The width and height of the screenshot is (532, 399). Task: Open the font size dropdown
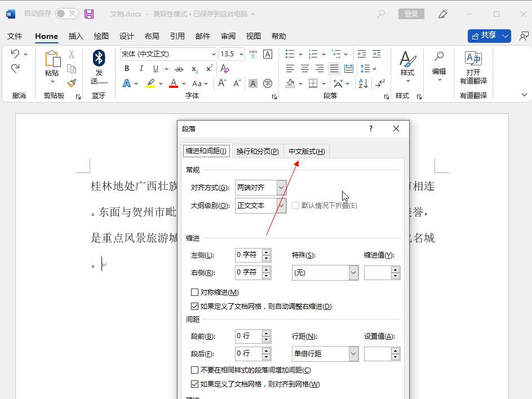241,54
